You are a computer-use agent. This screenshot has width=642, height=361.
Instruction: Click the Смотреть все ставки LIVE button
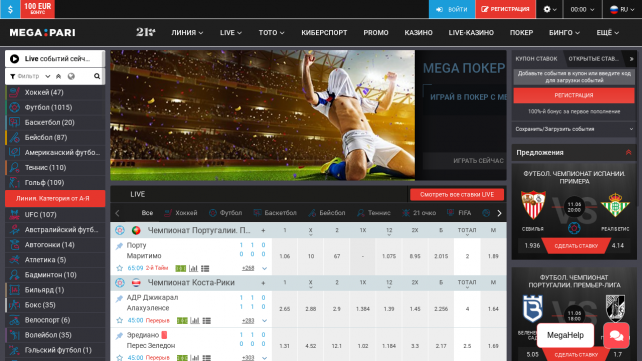pyautogui.click(x=457, y=194)
